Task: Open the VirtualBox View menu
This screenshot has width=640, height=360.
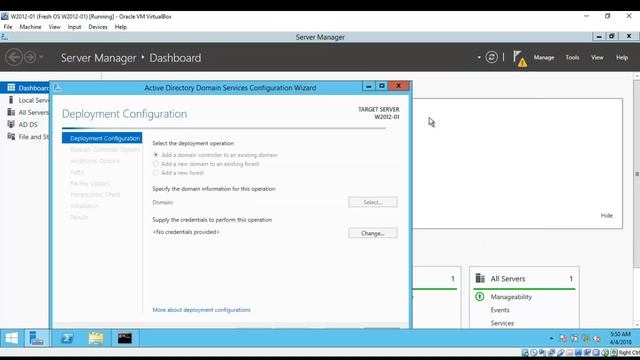Action: (54, 27)
